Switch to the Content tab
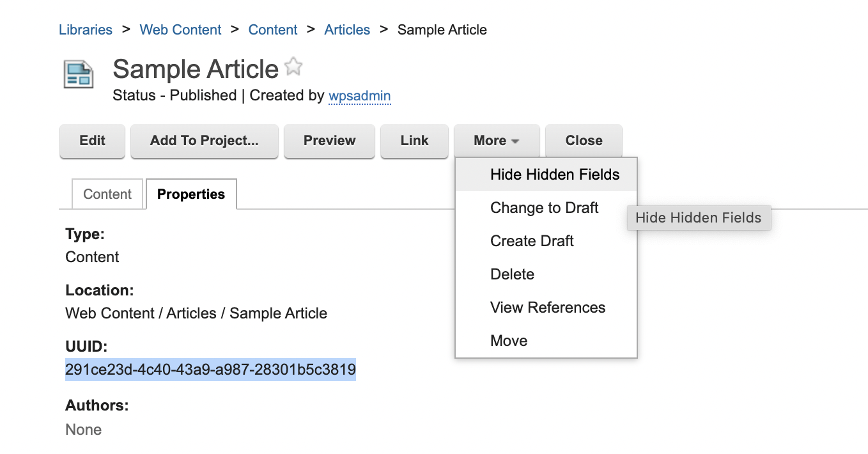868x454 pixels. click(107, 194)
